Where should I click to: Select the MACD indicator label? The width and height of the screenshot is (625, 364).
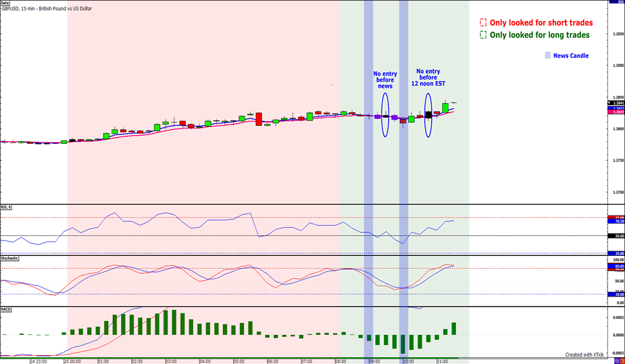[x=5, y=309]
